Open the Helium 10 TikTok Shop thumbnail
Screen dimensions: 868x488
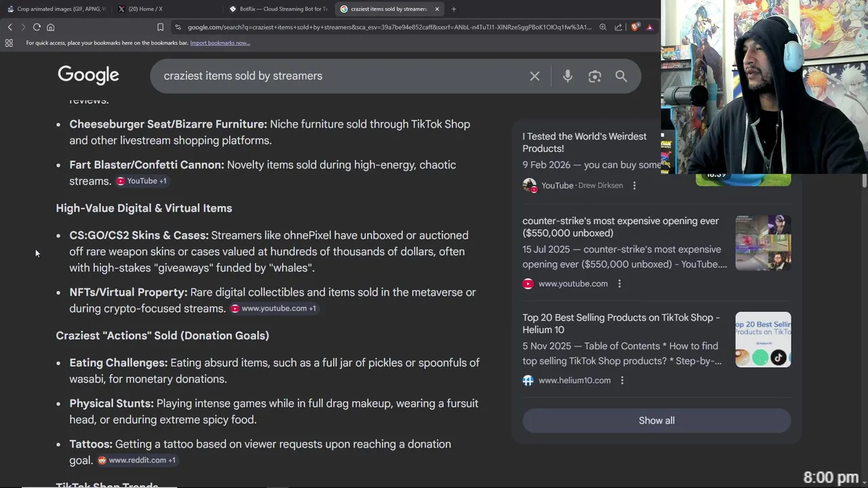763,340
